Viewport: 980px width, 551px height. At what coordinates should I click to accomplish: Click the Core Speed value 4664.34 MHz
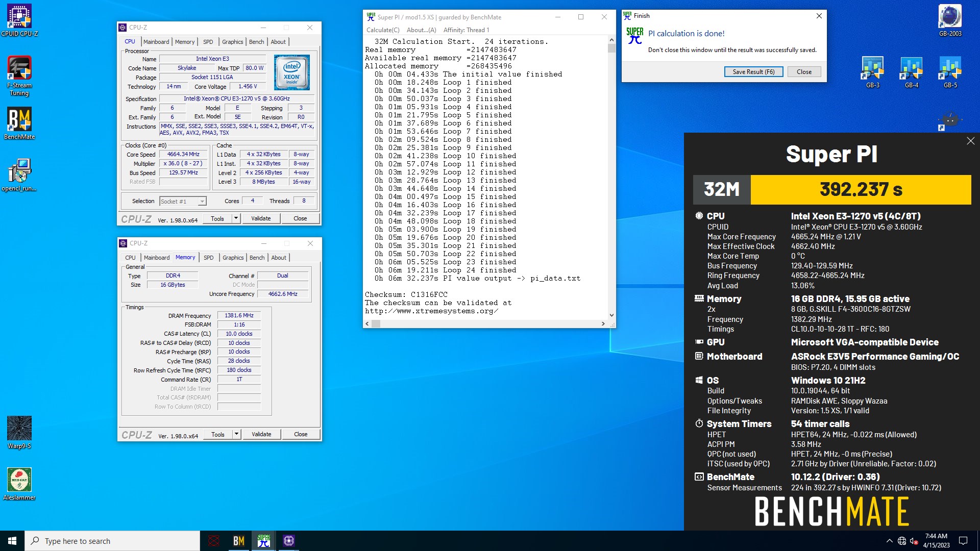(183, 154)
